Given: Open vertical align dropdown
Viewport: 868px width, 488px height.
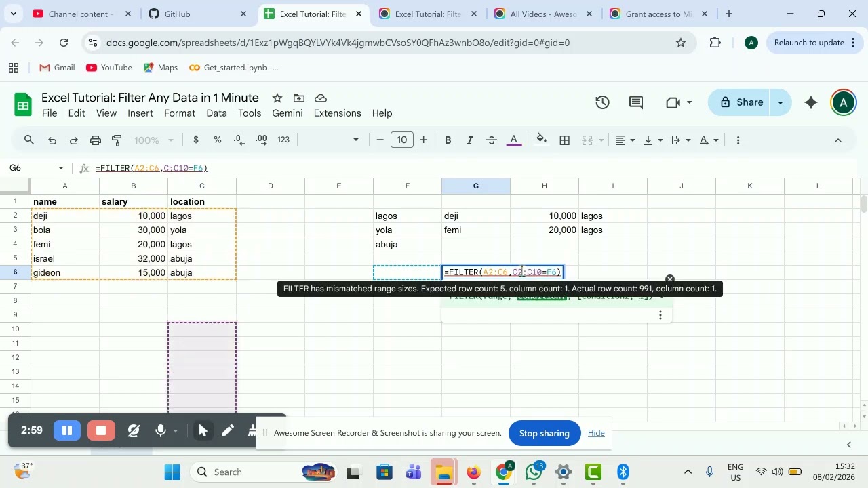Looking at the screenshot, I should (x=653, y=140).
